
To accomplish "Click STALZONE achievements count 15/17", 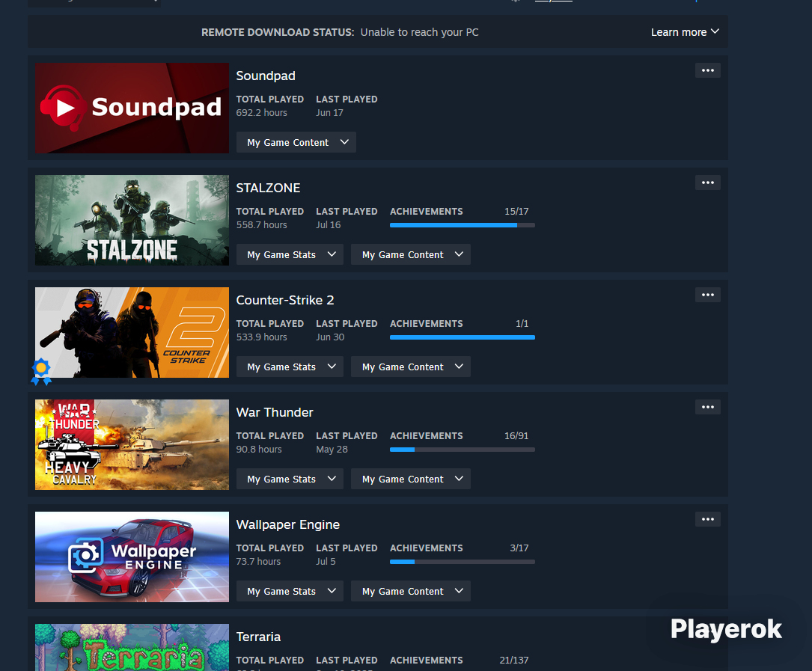I will coord(516,211).
